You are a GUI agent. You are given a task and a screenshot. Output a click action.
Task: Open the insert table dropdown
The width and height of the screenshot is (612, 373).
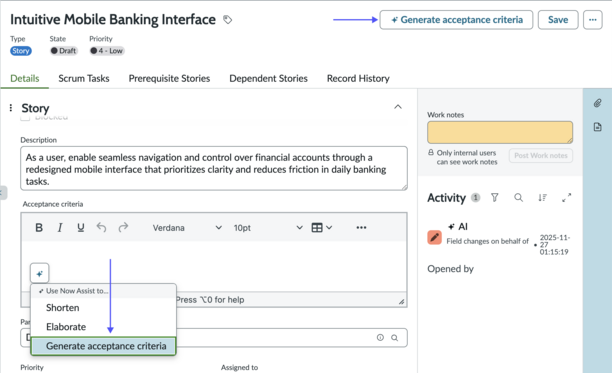point(322,227)
